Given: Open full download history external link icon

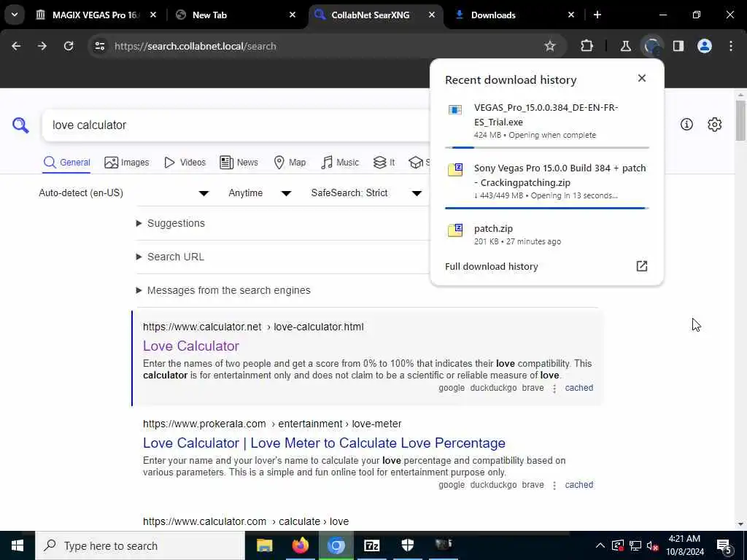Looking at the screenshot, I should [x=642, y=266].
